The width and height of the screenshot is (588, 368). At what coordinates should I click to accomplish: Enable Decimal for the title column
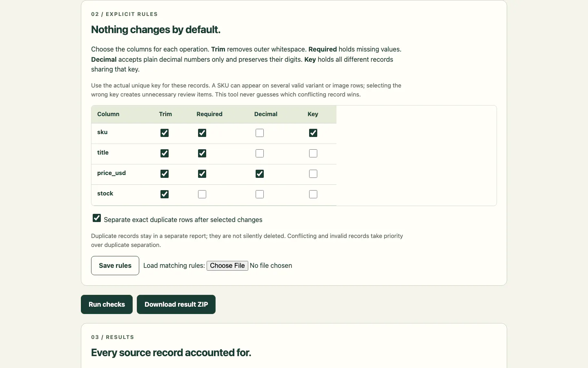coord(260,153)
